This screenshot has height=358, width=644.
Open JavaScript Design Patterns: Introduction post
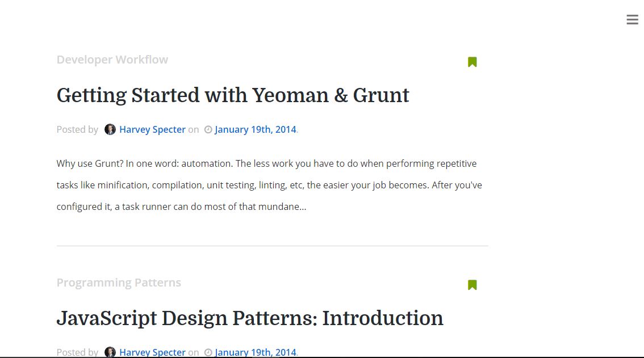pos(250,318)
